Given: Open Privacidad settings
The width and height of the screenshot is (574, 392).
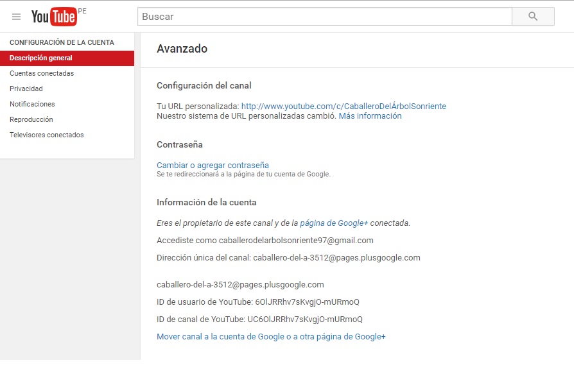Looking at the screenshot, I should click(x=26, y=89).
